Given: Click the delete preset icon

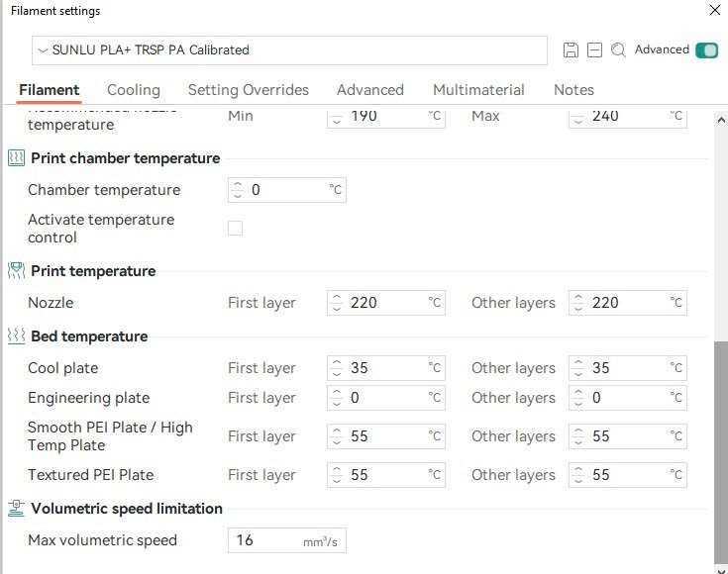Looking at the screenshot, I should point(594,50).
